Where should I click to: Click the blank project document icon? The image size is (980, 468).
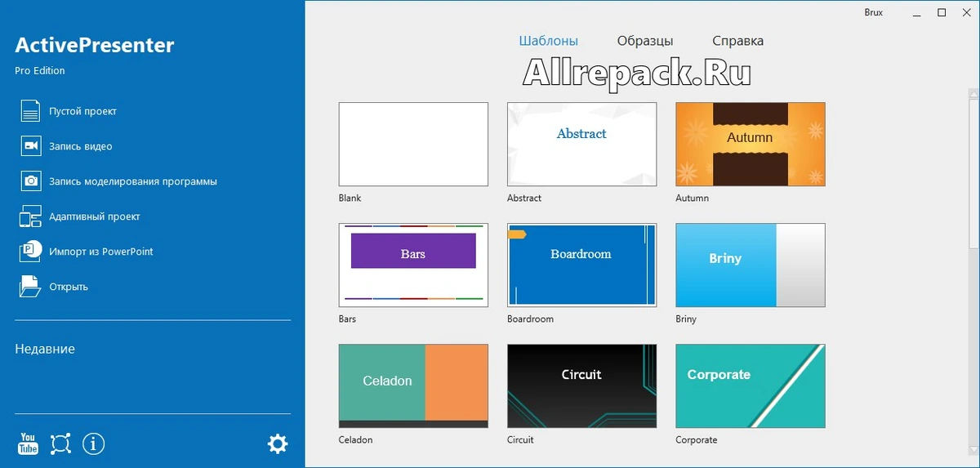coord(30,111)
